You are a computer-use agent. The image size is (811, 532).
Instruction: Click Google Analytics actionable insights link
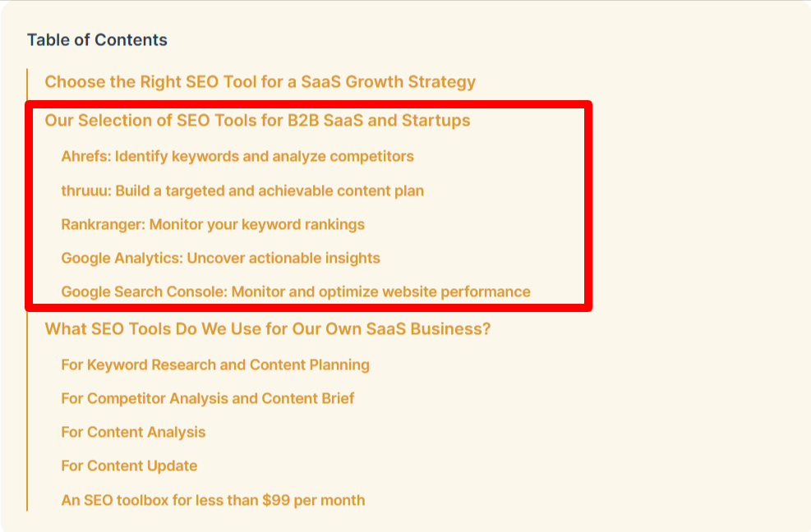click(x=220, y=258)
